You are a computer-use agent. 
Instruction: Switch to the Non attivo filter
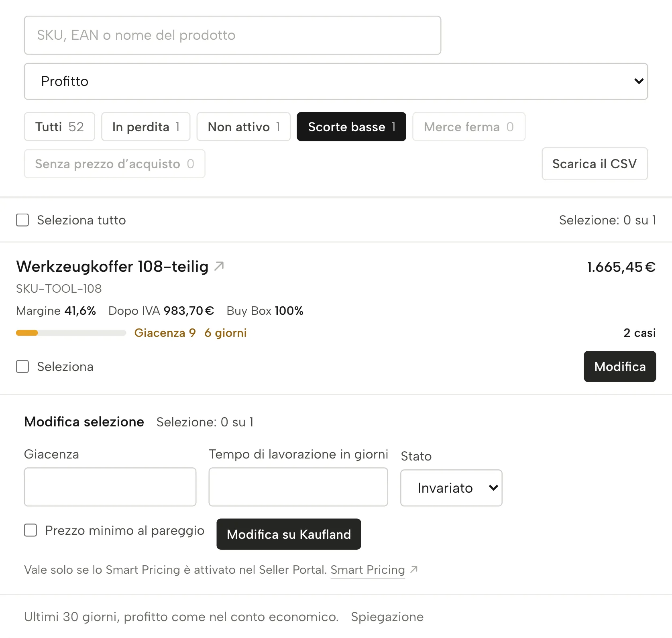[x=244, y=127]
